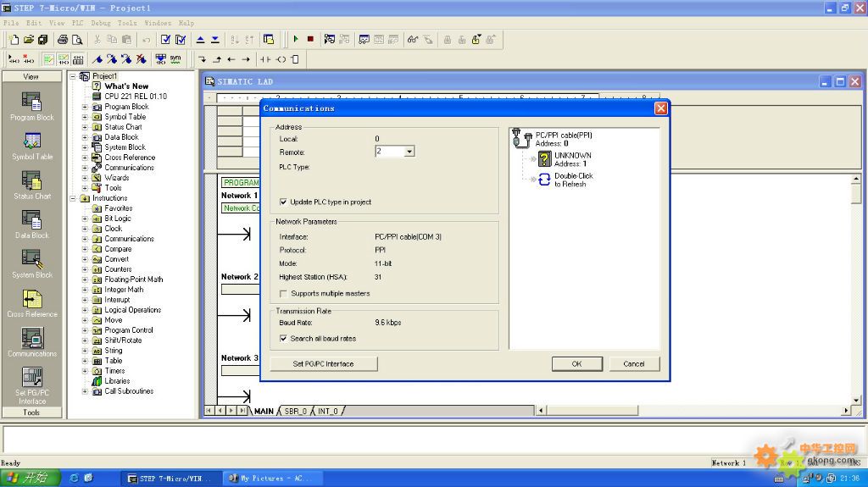
Task: Click Internet Explorer quick launch icon
Action: (x=74, y=479)
